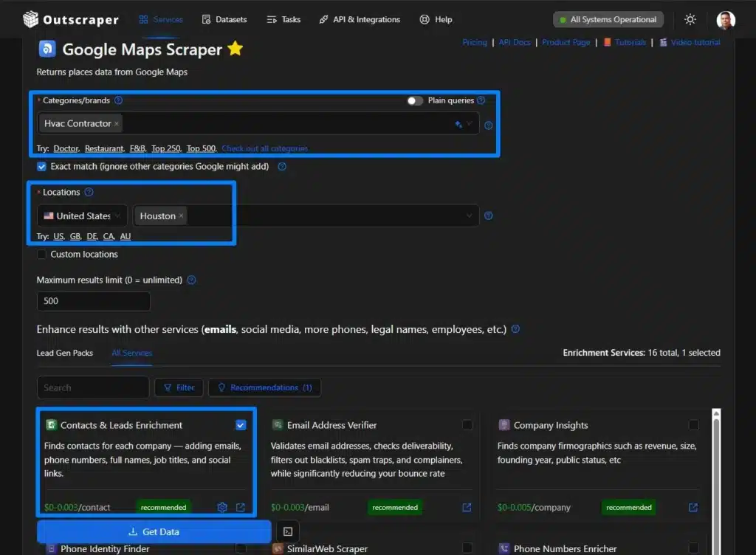Expand the categories field dropdown arrow
The width and height of the screenshot is (756, 555).
pos(471,125)
